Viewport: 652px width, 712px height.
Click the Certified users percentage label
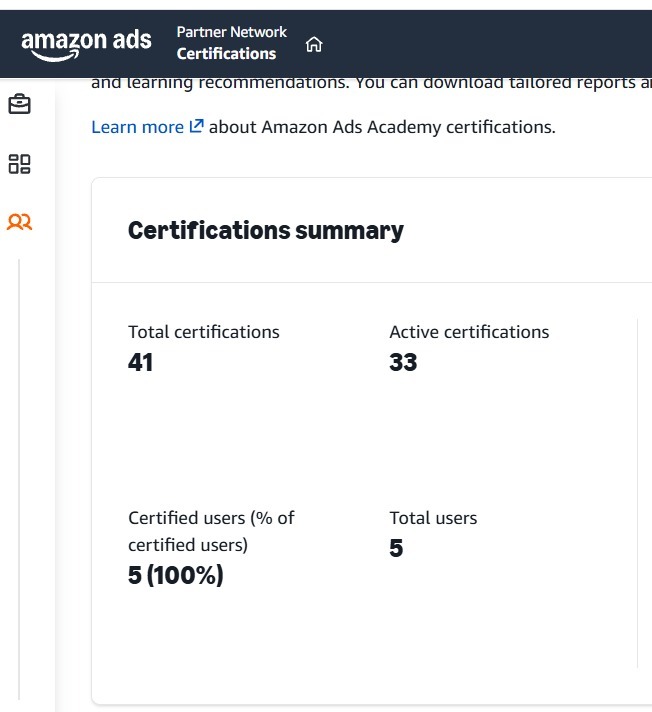click(x=211, y=531)
